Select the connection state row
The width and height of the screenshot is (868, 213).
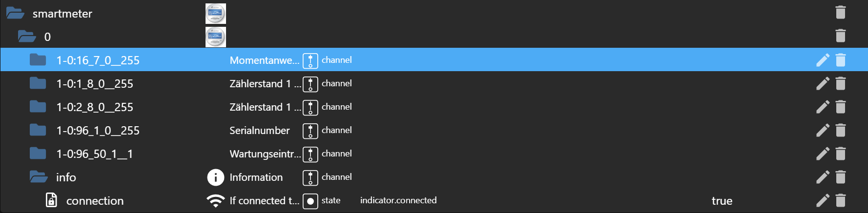tap(434, 200)
